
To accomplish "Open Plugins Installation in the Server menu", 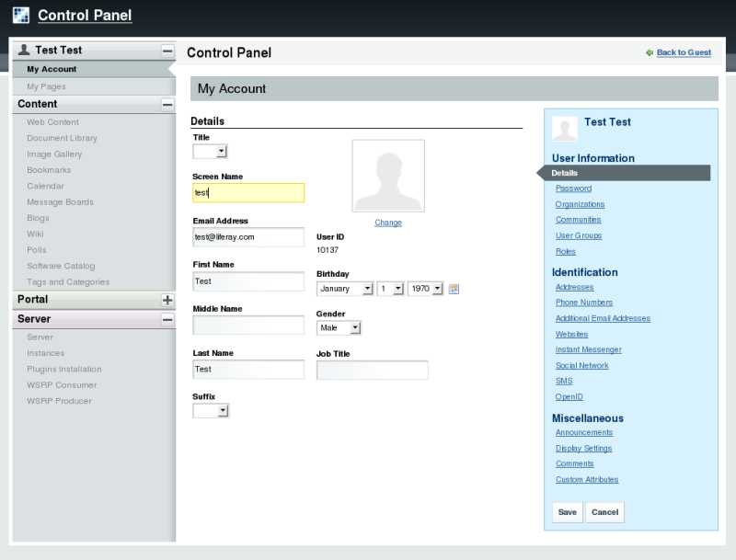I will (x=63, y=369).
